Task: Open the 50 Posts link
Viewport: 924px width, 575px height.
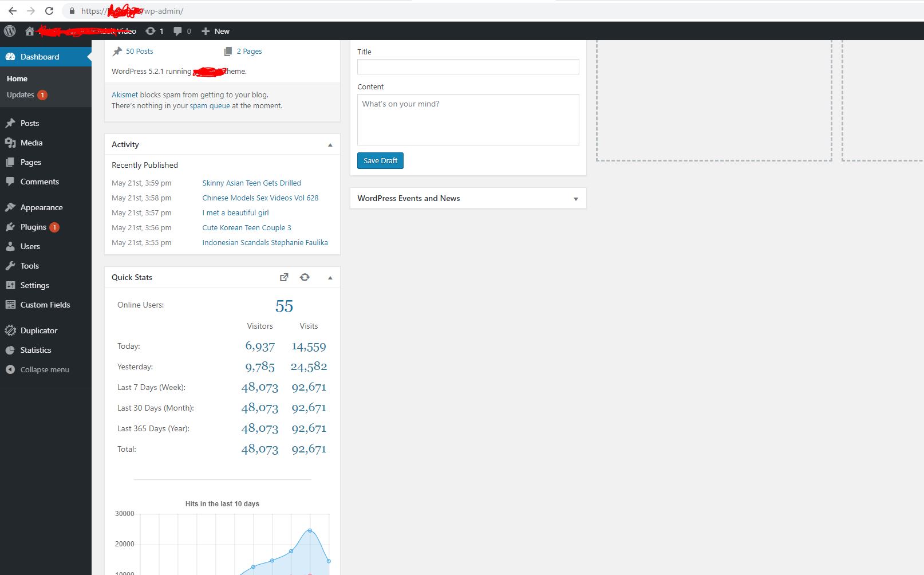Action: 139,52
